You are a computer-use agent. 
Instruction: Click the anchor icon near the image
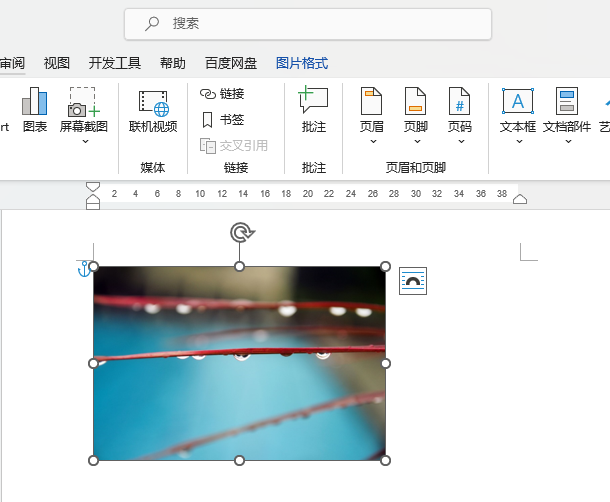point(84,269)
